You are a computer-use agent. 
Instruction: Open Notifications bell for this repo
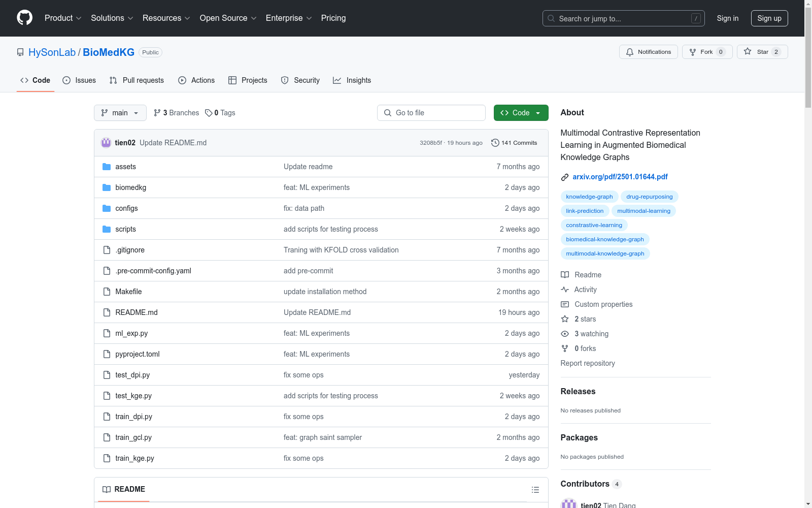pyautogui.click(x=648, y=52)
